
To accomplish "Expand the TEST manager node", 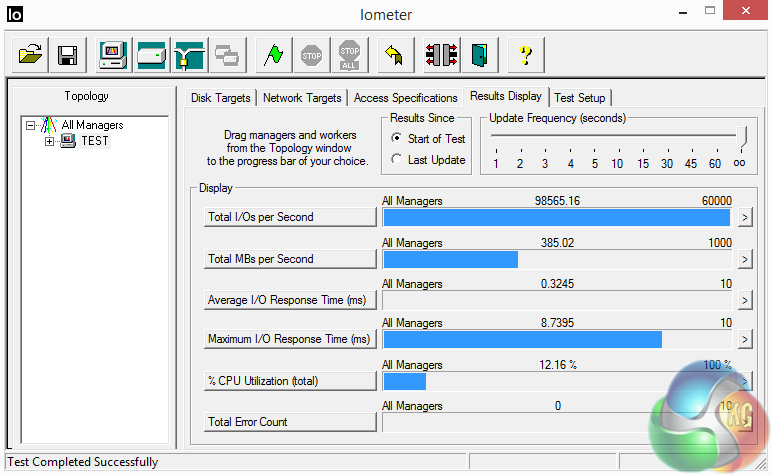I will coord(49,141).
